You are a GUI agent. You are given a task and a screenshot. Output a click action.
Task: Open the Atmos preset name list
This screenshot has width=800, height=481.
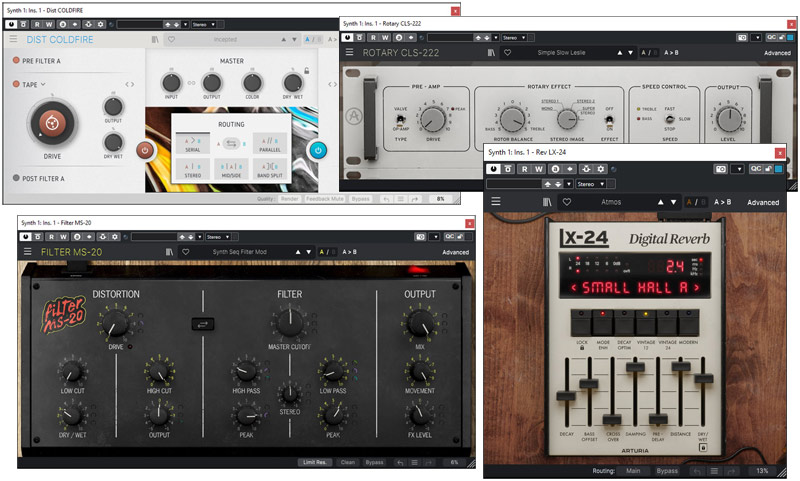tap(610, 202)
